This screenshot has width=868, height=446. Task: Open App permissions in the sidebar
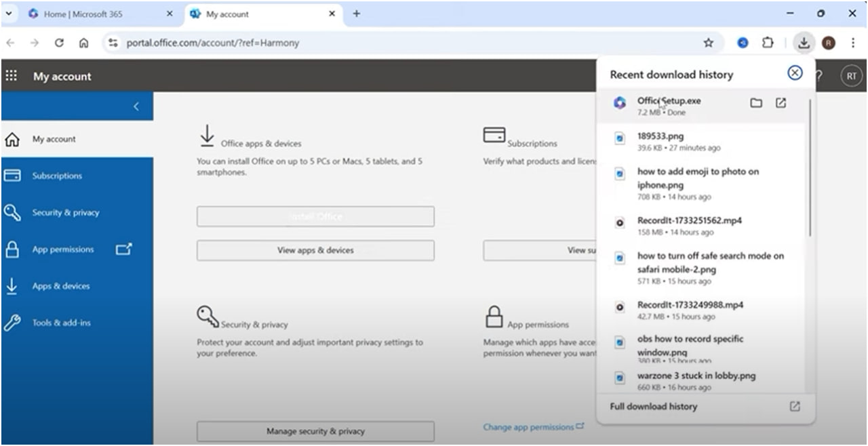77,249
